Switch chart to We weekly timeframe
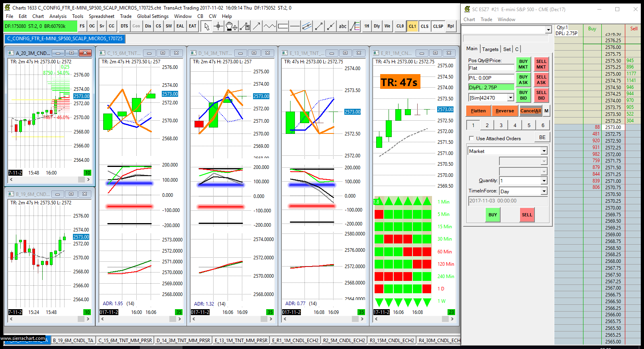The image size is (644, 349). tap(387, 26)
